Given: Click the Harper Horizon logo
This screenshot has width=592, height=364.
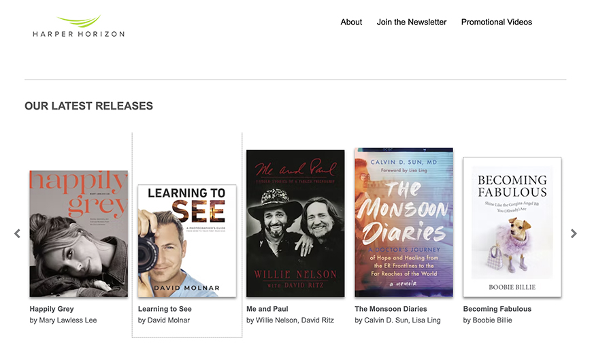Looking at the screenshot, I should (x=78, y=26).
